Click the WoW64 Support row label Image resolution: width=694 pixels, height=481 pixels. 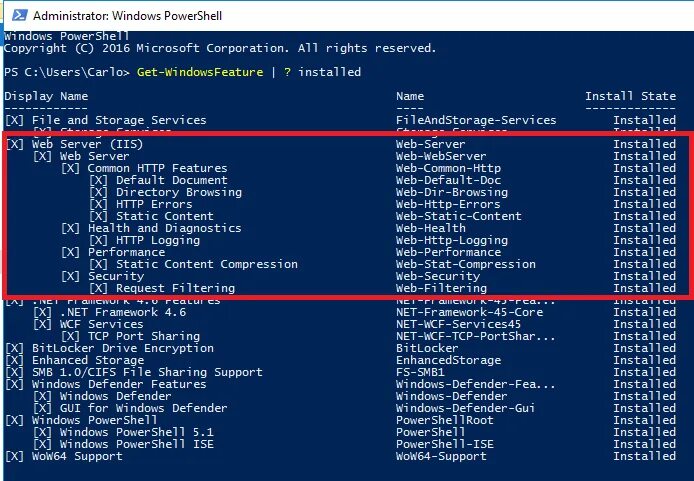click(77, 457)
